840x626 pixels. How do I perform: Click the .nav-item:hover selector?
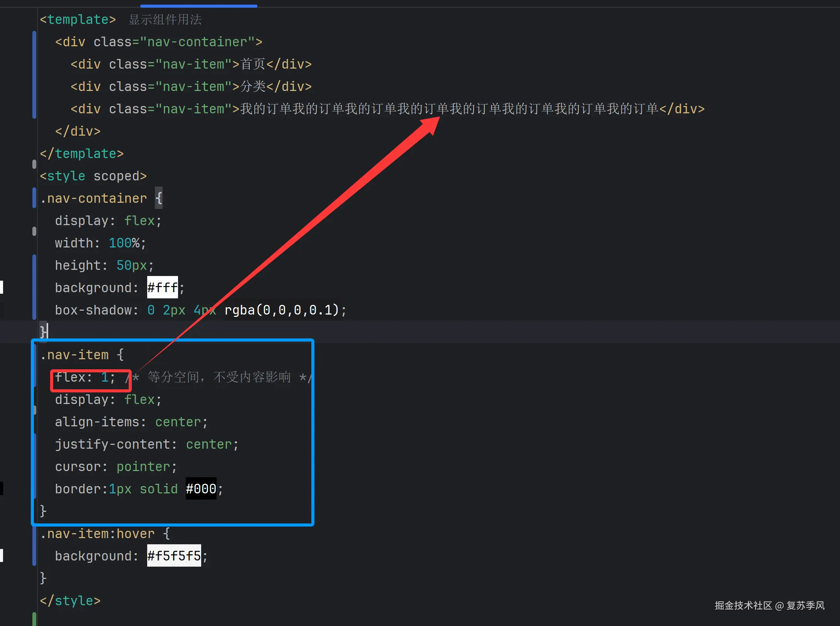(x=97, y=533)
